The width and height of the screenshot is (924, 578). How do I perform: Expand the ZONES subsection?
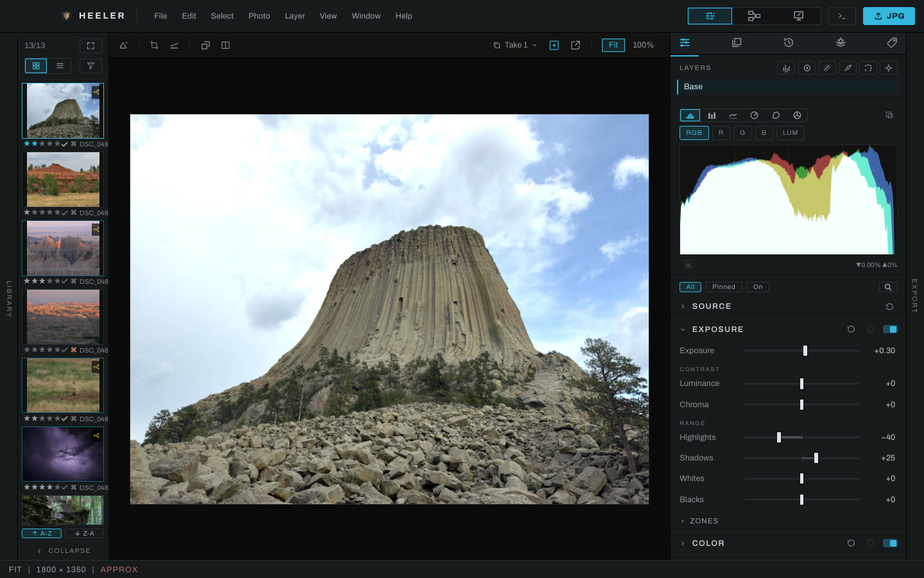(699, 521)
